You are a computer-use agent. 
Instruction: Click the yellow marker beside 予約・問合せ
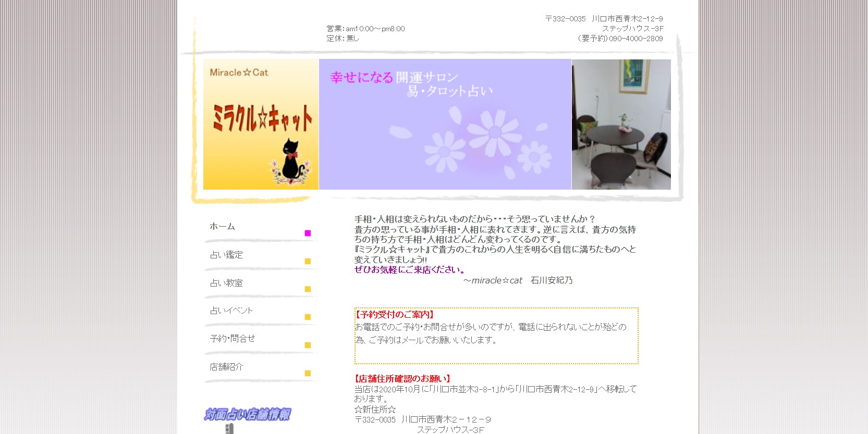tap(308, 345)
